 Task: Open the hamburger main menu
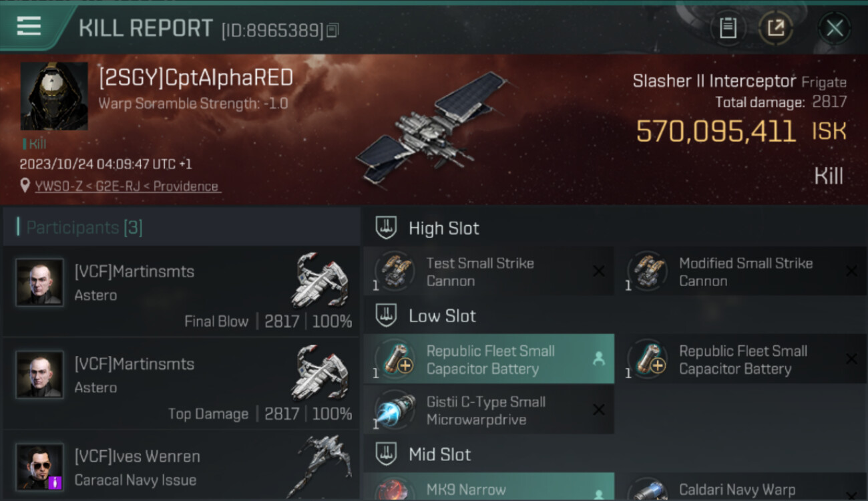[x=29, y=26]
